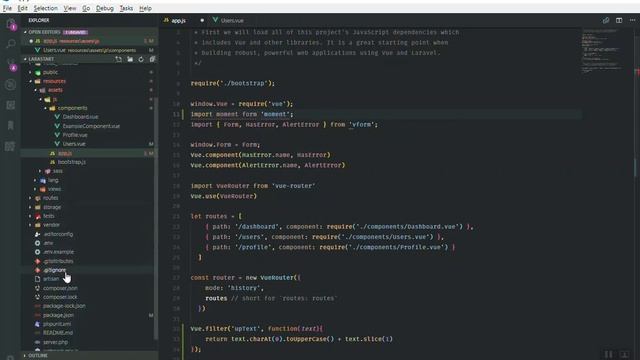Open ExampleComponent.vue in the file tree
Viewport: 640px width, 360px height.
tap(91, 126)
